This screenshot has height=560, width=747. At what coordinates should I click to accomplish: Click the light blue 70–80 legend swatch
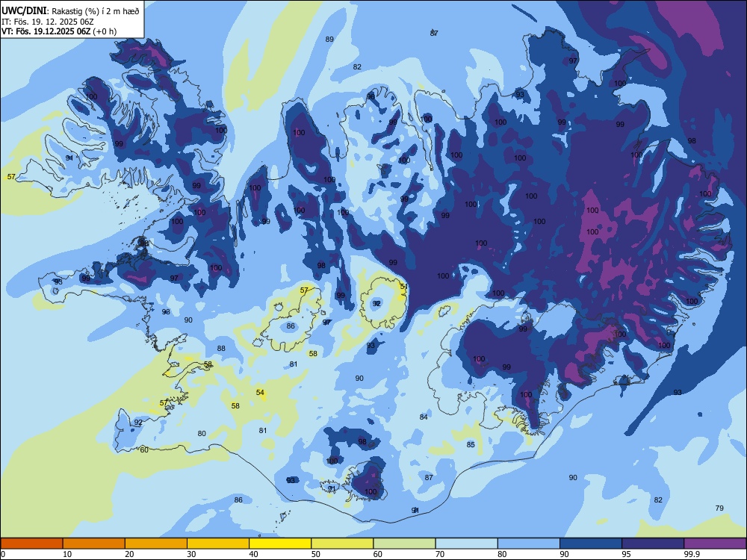(x=466, y=544)
